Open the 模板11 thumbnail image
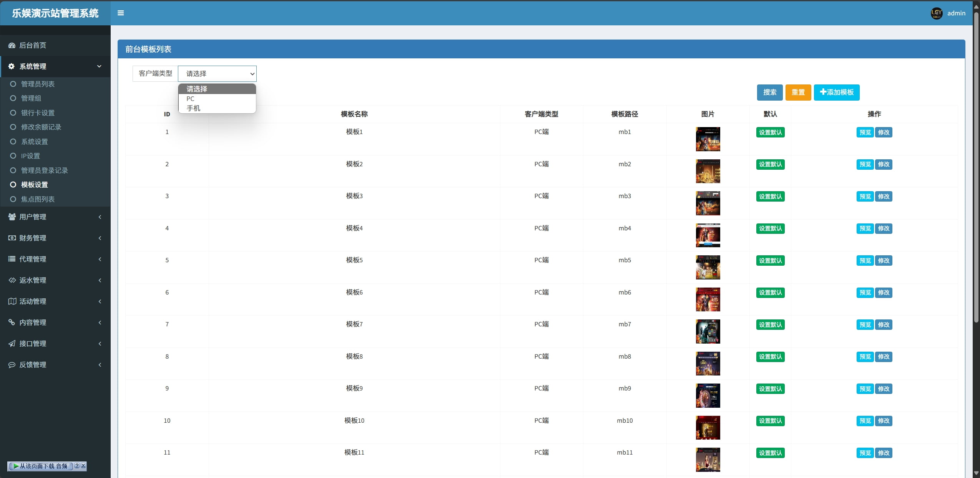The width and height of the screenshot is (980, 478). tap(708, 460)
